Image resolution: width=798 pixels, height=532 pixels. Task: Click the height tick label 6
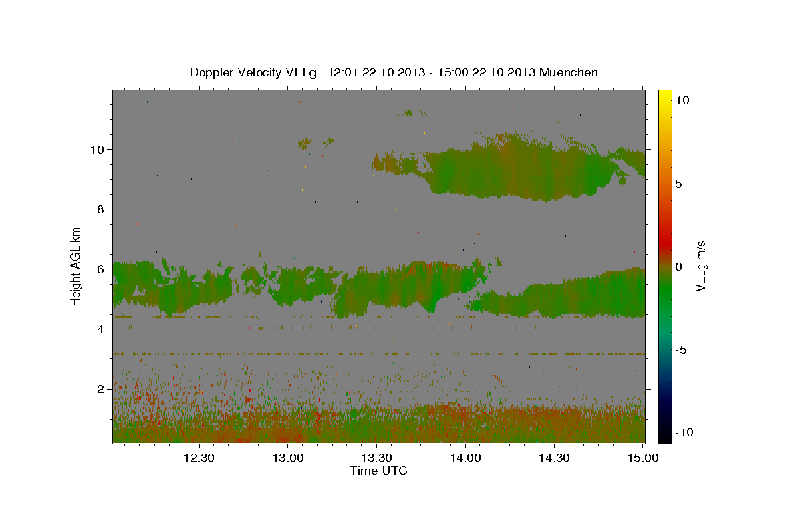(x=101, y=269)
